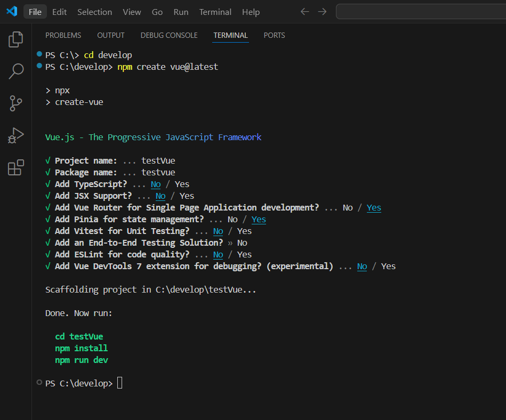The height and width of the screenshot is (420, 506).
Task: Click 'Scaffolding project in C:\develop\testVue...' text
Action: 151,289
